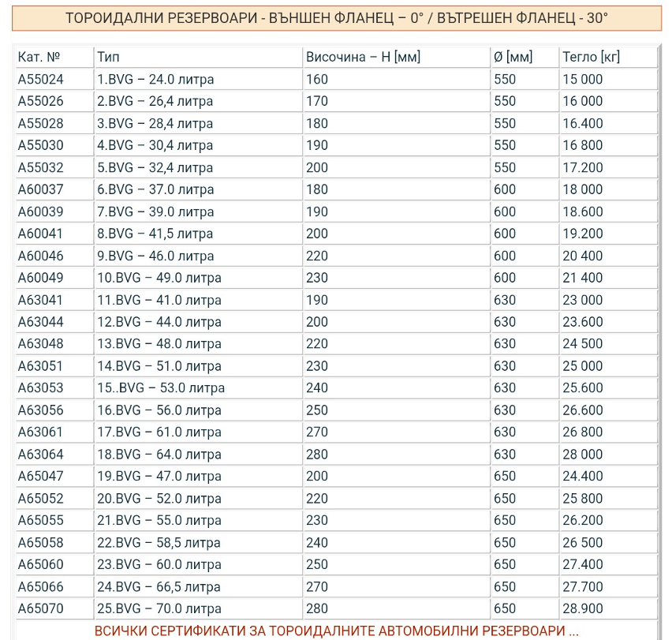
Task: Click the '18.BVG – 64.0 литра' type cell
Action: (x=159, y=455)
